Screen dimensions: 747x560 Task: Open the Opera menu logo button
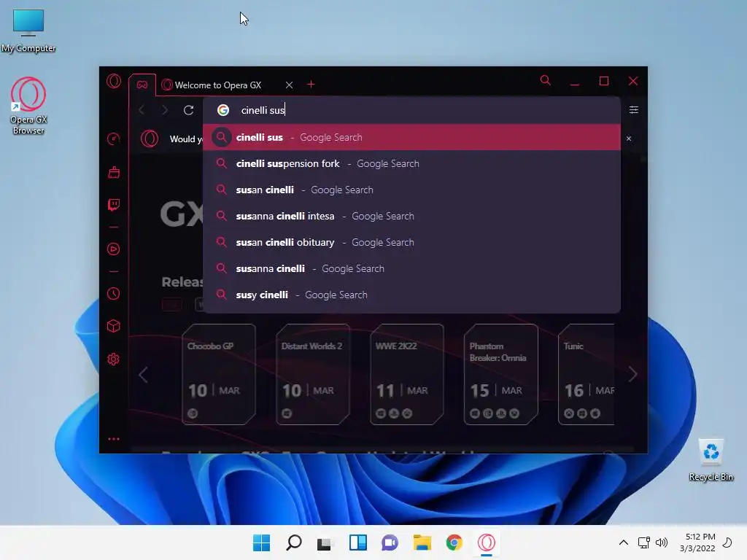pyautogui.click(x=113, y=81)
